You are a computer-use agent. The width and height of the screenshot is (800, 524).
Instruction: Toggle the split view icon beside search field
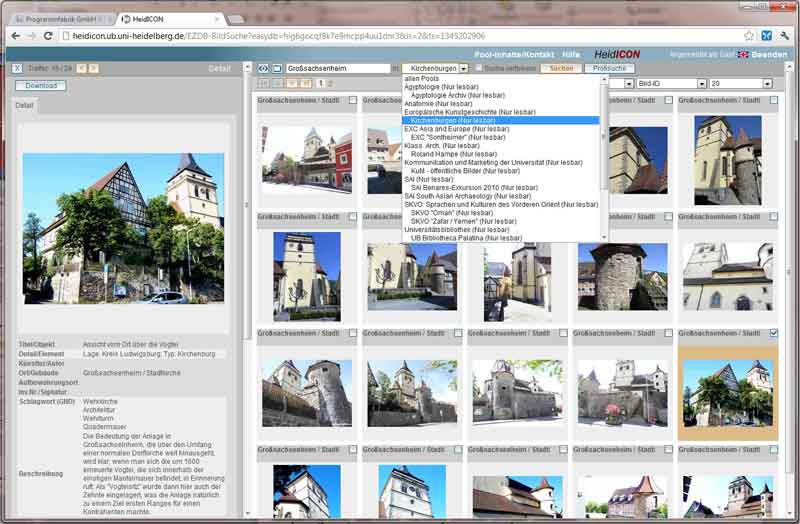tap(263, 68)
